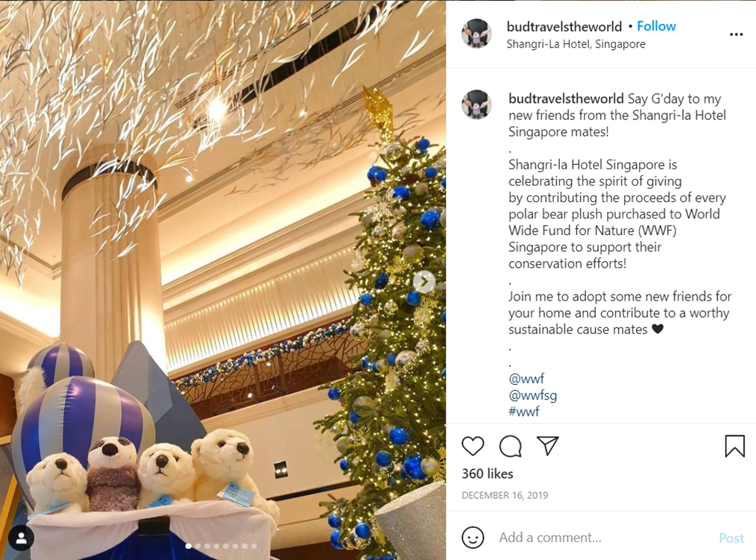Image resolution: width=756 pixels, height=560 pixels.
Task: Show tagged people icon on photo
Action: [x=21, y=538]
